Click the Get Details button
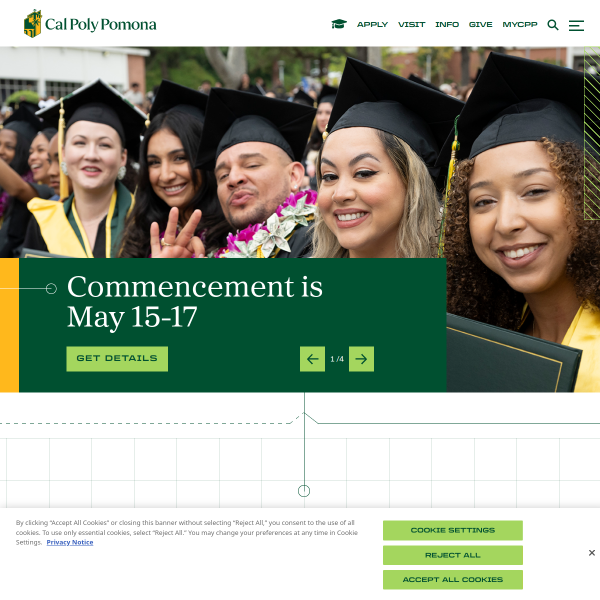 pyautogui.click(x=117, y=359)
